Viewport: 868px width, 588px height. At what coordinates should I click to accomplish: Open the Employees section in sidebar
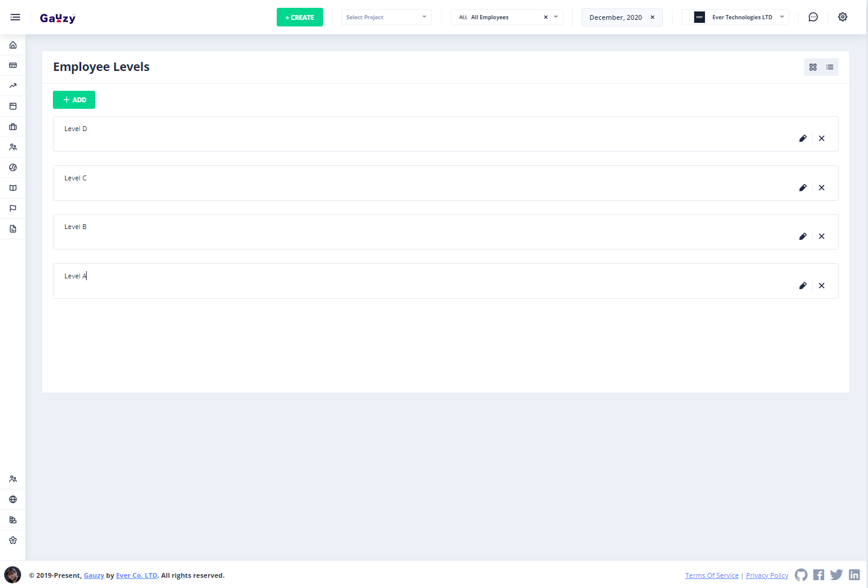click(13, 147)
